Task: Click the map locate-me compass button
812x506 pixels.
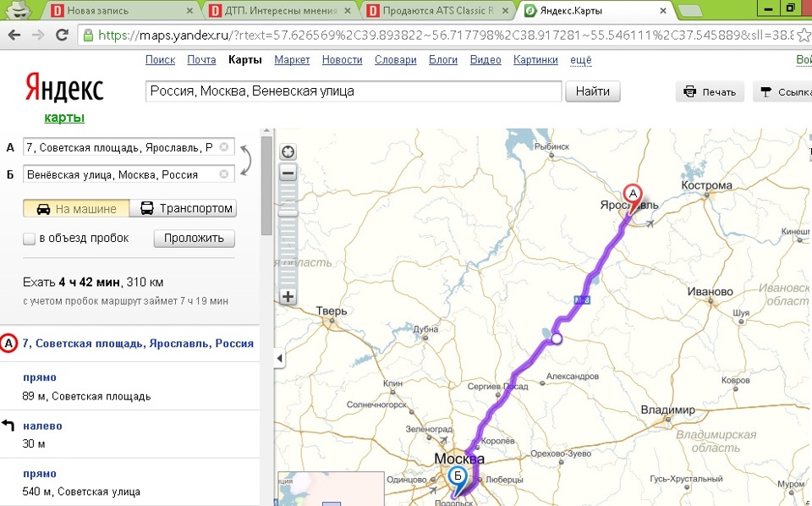Action: coord(288,151)
